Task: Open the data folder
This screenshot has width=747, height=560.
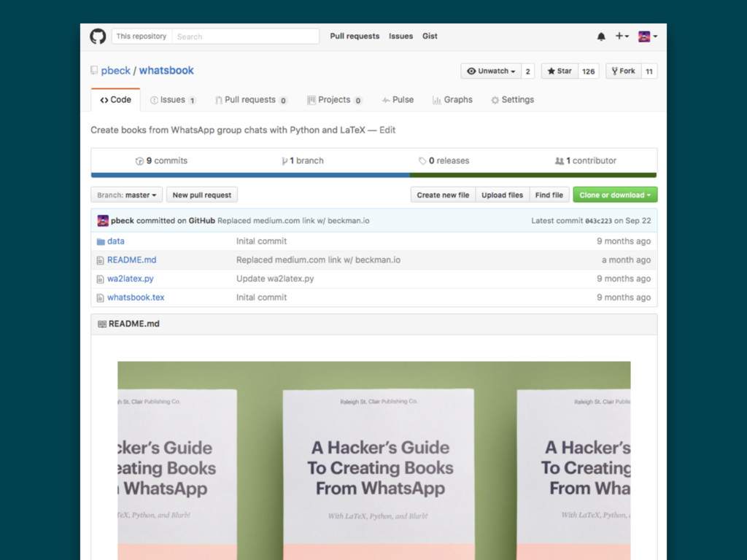Action: [x=116, y=241]
